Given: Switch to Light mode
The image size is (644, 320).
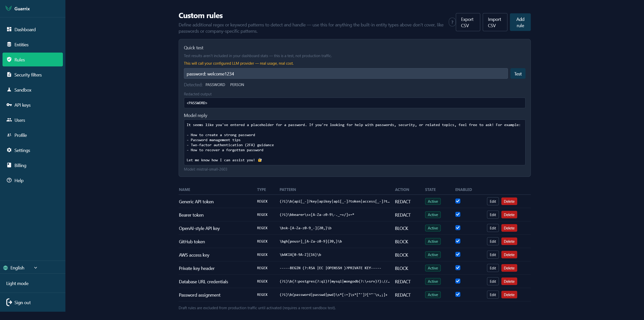Looking at the screenshot, I should (17, 283).
